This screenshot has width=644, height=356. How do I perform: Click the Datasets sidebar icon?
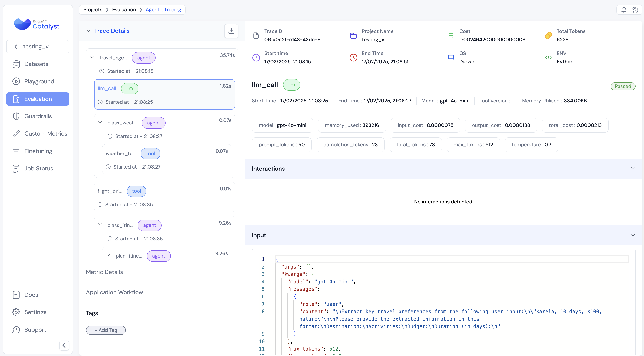[16, 64]
